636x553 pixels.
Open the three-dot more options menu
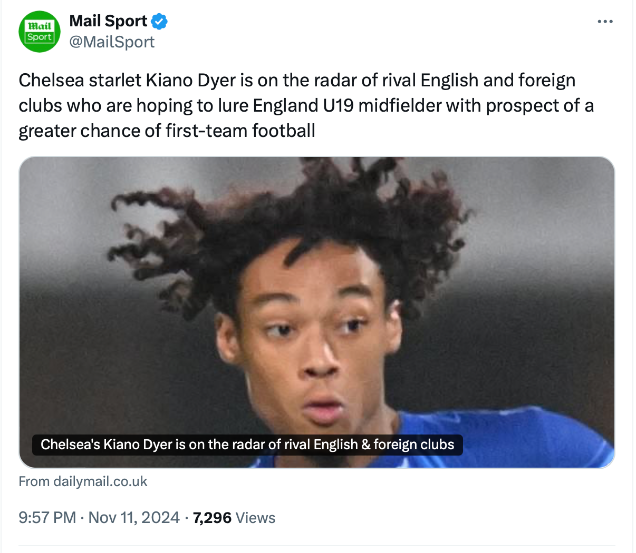click(604, 22)
